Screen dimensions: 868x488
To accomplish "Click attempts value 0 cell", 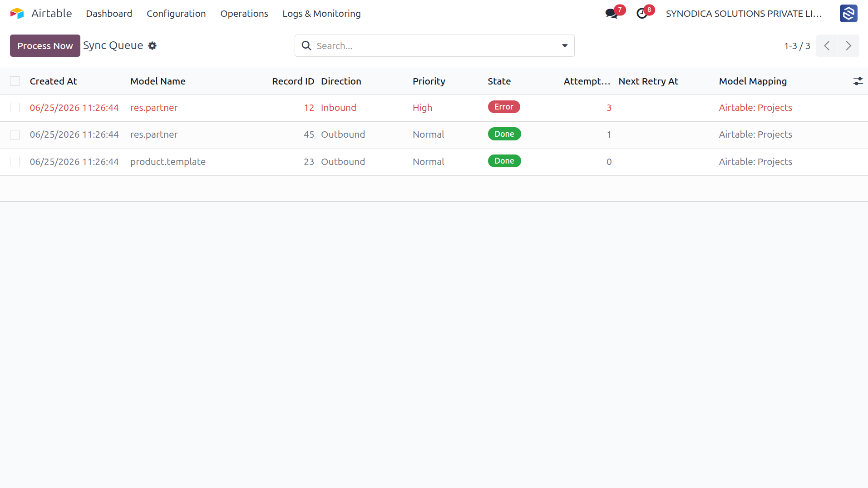I will [x=609, y=162].
